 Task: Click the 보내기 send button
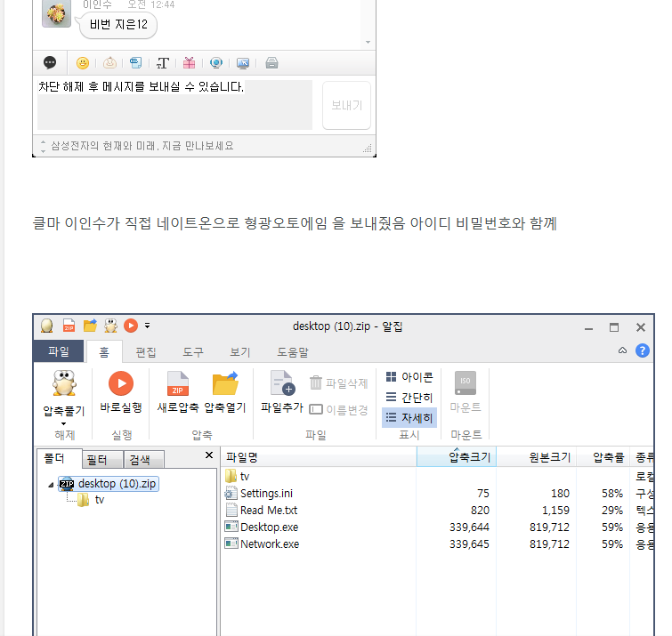346,105
